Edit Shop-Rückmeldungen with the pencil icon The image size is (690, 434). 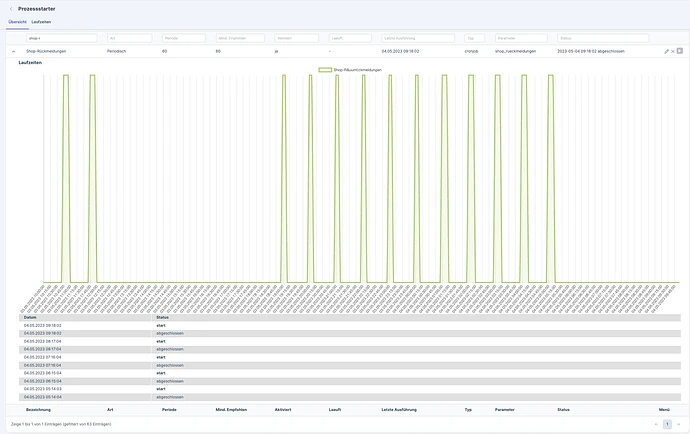point(666,51)
